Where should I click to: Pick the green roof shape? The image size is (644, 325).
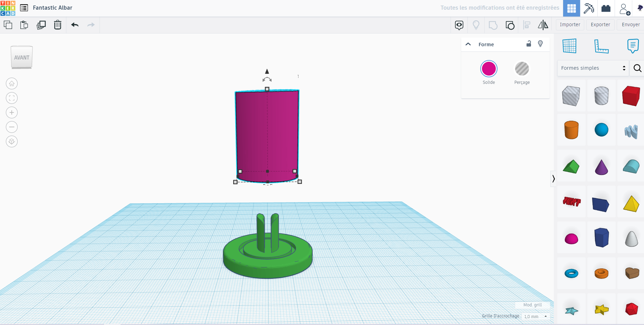[571, 167]
